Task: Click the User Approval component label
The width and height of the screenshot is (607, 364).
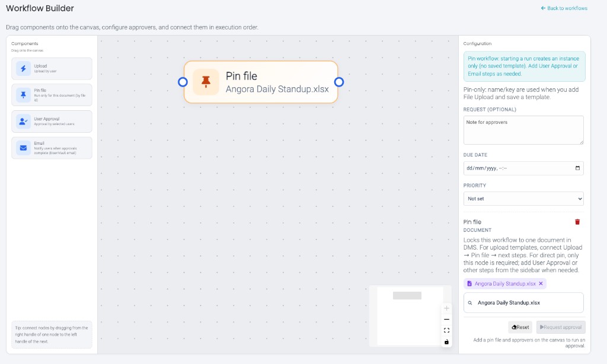Action: point(46,119)
